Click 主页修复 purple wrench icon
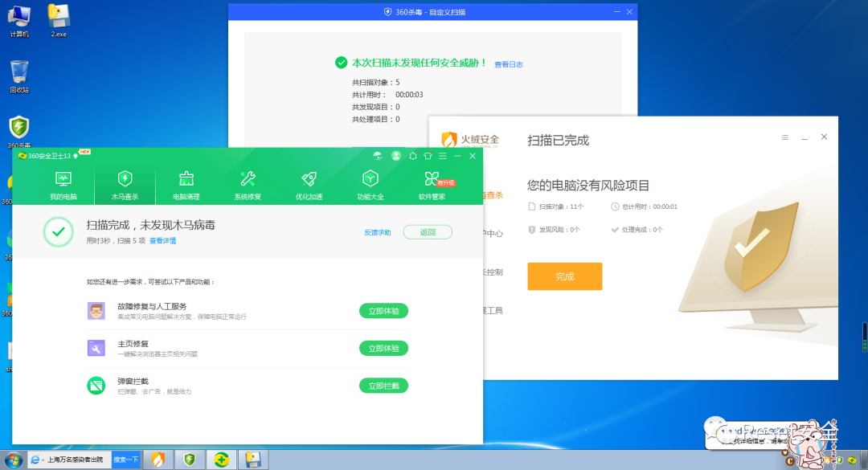The width and height of the screenshot is (868, 470). [x=96, y=348]
